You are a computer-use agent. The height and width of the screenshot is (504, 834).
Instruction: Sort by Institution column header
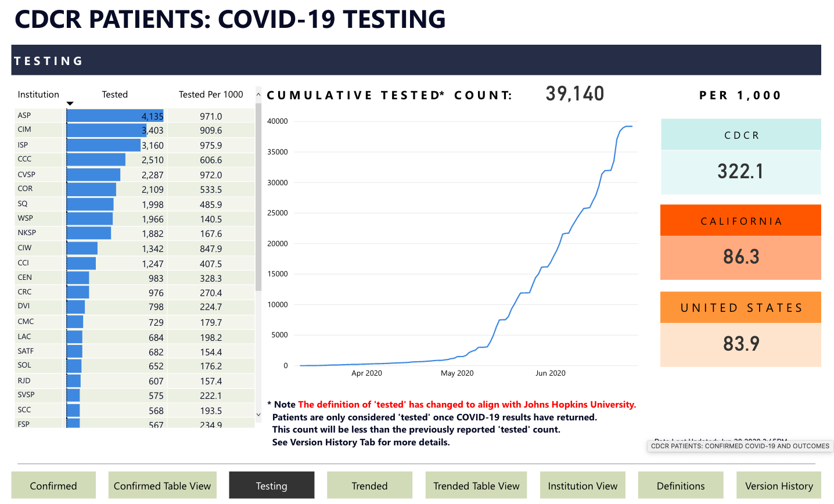click(38, 95)
